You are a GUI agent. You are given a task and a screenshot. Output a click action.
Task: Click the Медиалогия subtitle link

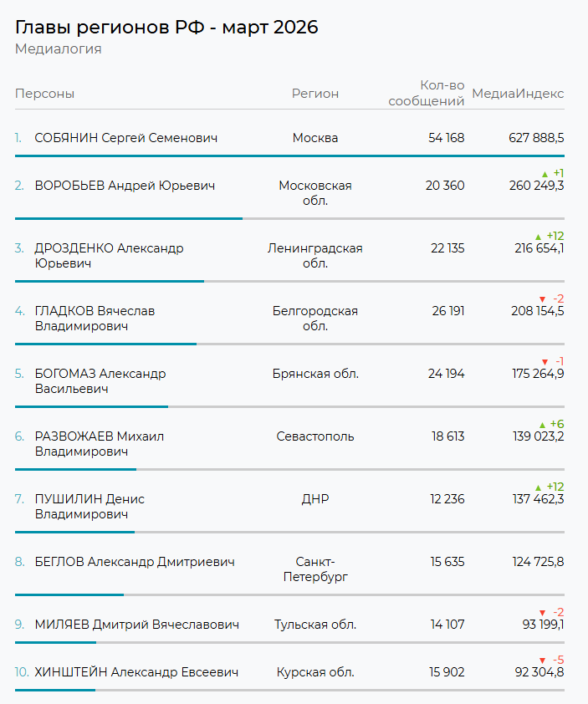pos(59,49)
